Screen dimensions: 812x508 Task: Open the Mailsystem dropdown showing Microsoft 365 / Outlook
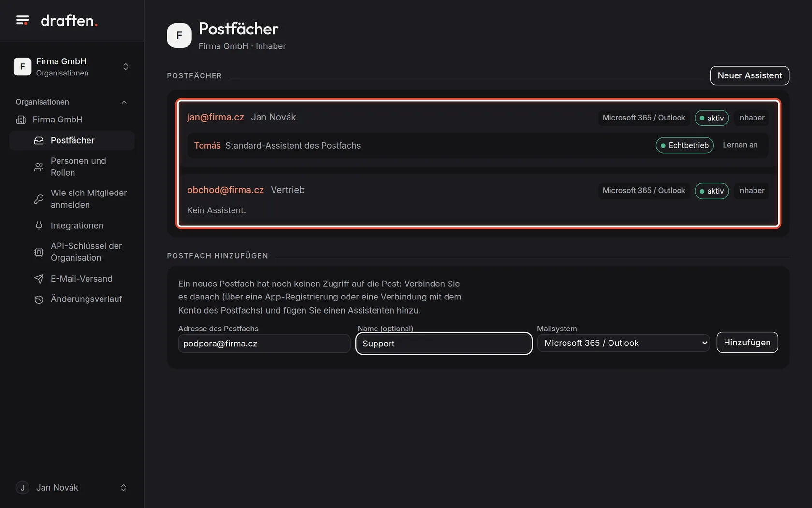click(623, 343)
